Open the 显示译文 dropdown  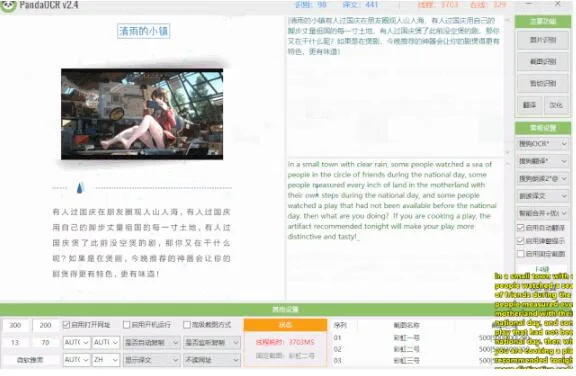[x=151, y=360]
